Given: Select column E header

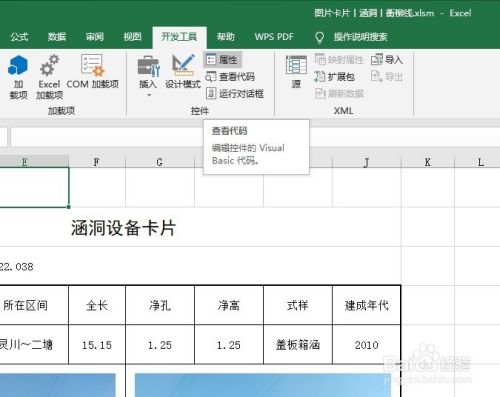Looking at the screenshot, I should (x=34, y=162).
